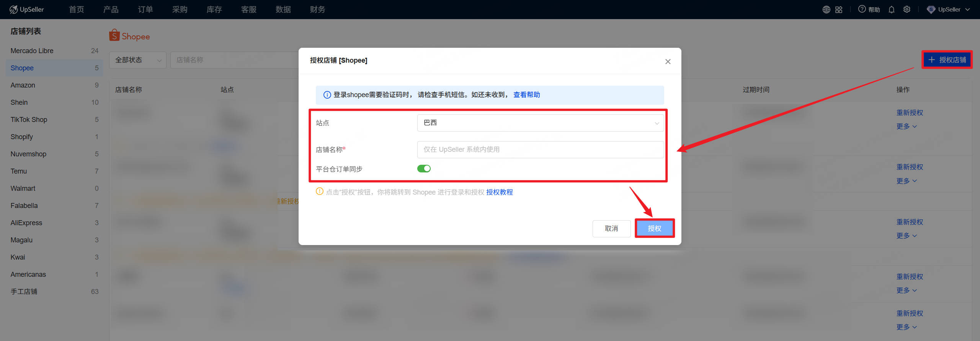Expand 更多 in the second store row
Viewport: 980px width, 341px height.
(x=906, y=181)
